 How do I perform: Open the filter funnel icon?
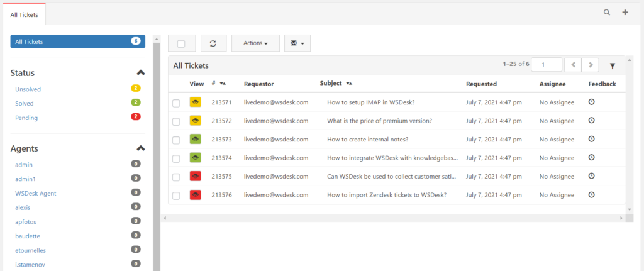pos(613,65)
